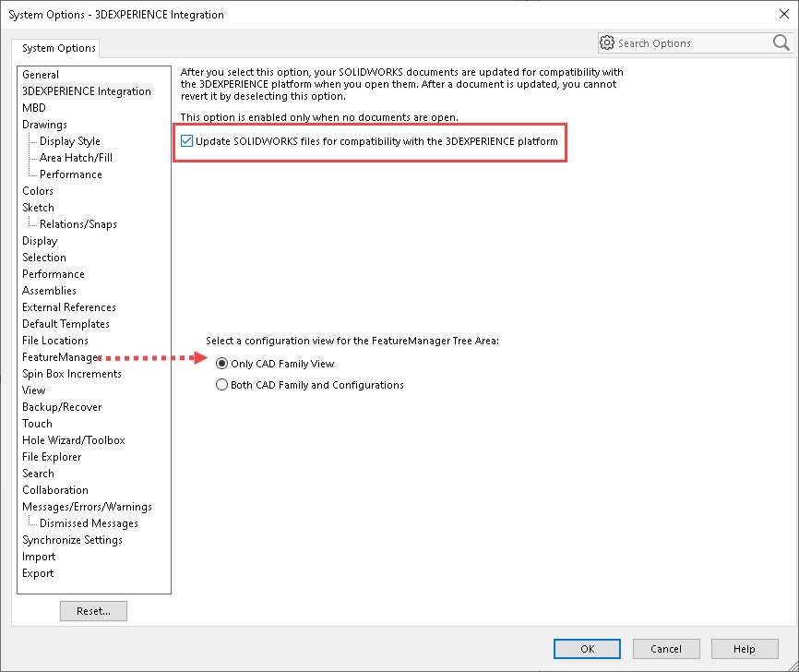Click the Cancel button

tap(666, 649)
